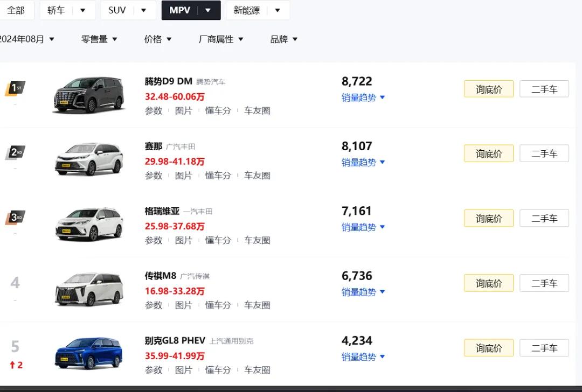Click 询底价 button for 赛那
The image size is (582, 392).
click(488, 153)
